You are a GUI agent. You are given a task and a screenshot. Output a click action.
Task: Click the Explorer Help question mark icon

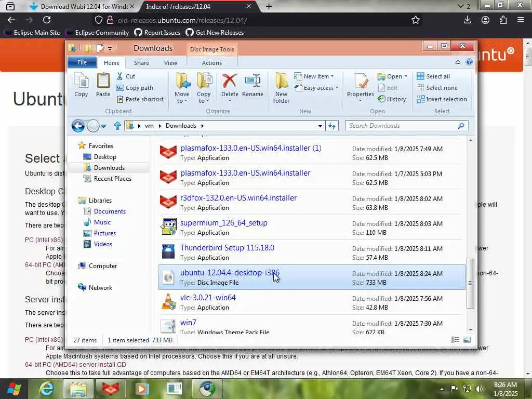pos(469,62)
